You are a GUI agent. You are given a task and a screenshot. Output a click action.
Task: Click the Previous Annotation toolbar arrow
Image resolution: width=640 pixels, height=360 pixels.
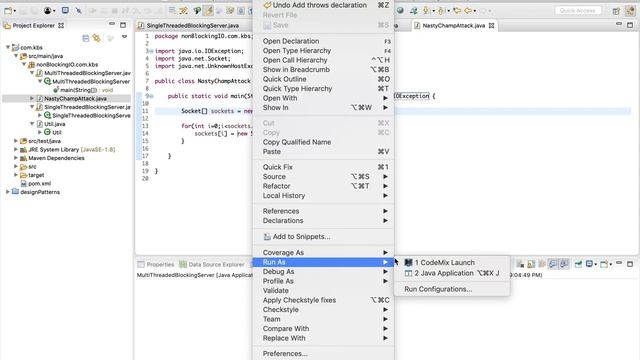pos(441,11)
